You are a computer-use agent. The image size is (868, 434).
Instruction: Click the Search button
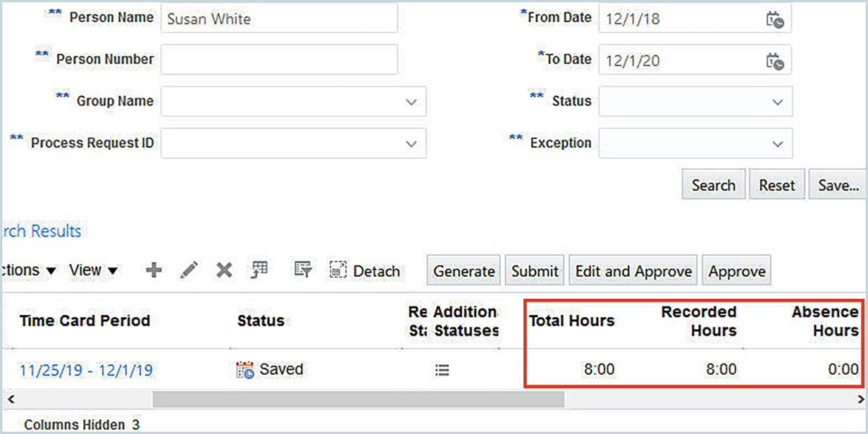point(713,185)
